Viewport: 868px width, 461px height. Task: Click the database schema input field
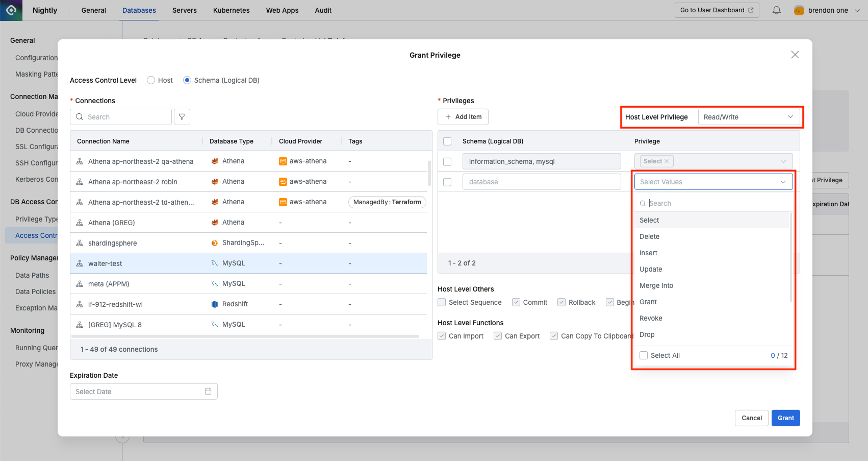pyautogui.click(x=541, y=182)
